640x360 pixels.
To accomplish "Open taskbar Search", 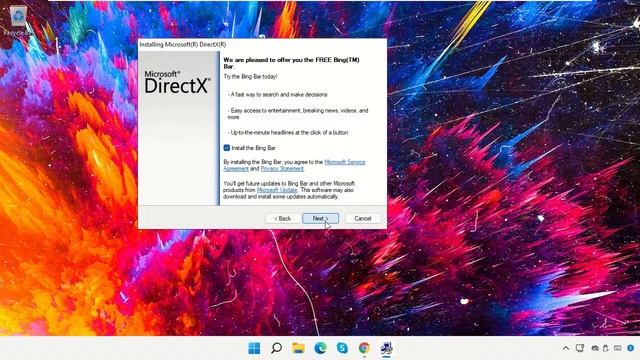I will tap(276, 348).
